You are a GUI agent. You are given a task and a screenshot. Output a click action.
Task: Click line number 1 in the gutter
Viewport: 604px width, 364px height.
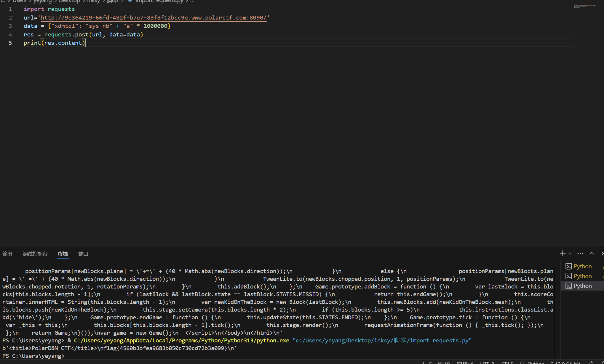pyautogui.click(x=10, y=9)
